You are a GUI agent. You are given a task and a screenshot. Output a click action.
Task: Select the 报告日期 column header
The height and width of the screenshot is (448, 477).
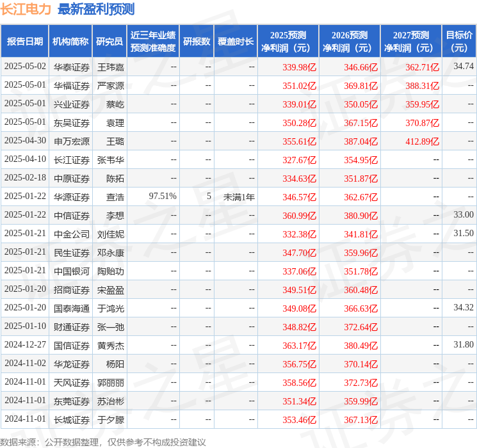(24, 42)
